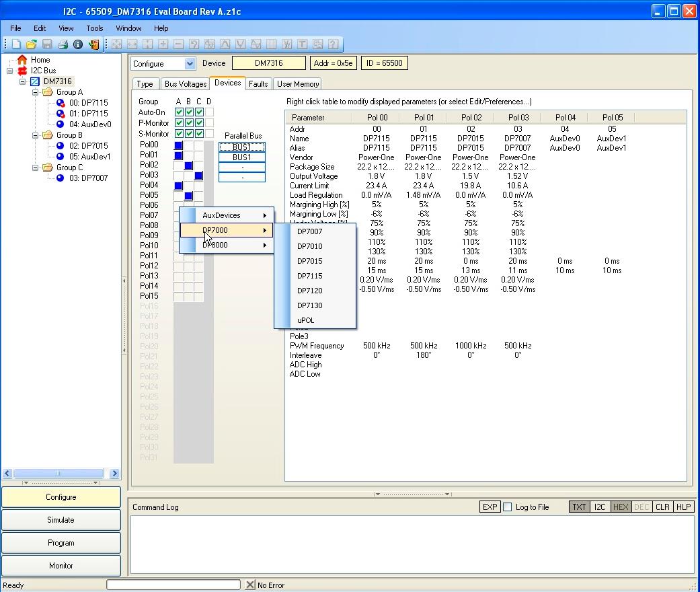Collapse the I2C Bus tree node
The width and height of the screenshot is (700, 592).
point(10,71)
